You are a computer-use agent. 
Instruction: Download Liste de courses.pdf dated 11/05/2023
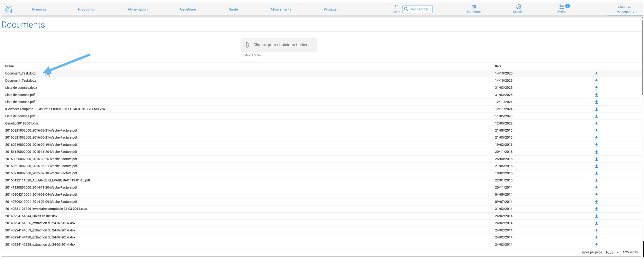tap(596, 116)
